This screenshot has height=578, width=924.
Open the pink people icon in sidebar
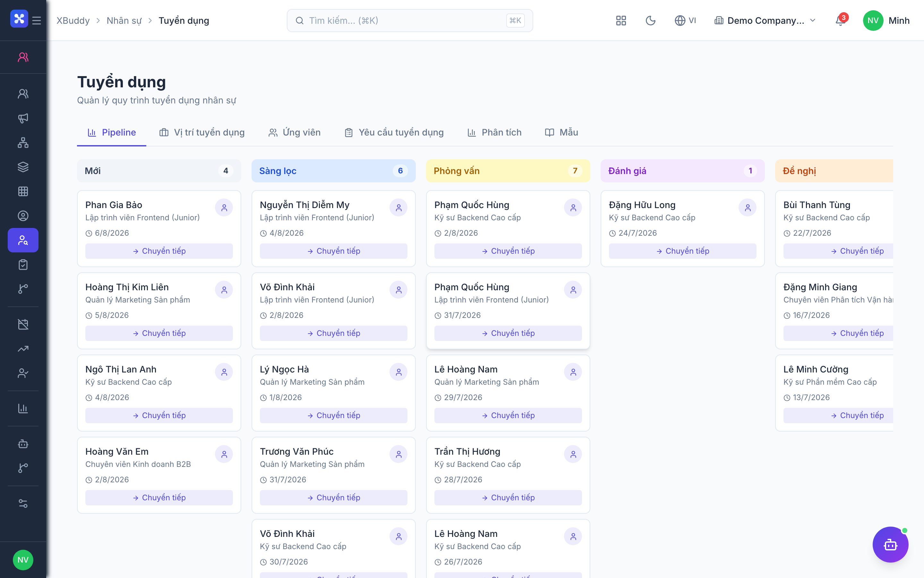pyautogui.click(x=23, y=57)
